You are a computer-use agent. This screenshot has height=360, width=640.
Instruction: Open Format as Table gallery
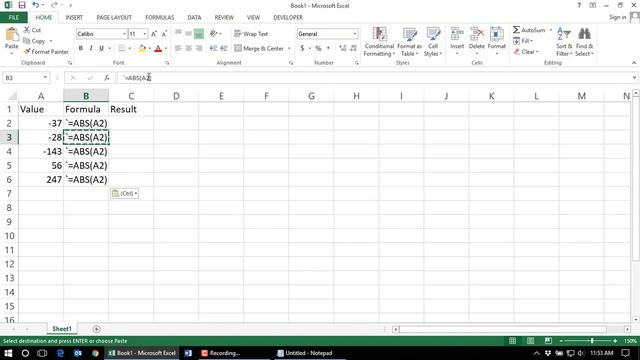tap(409, 42)
